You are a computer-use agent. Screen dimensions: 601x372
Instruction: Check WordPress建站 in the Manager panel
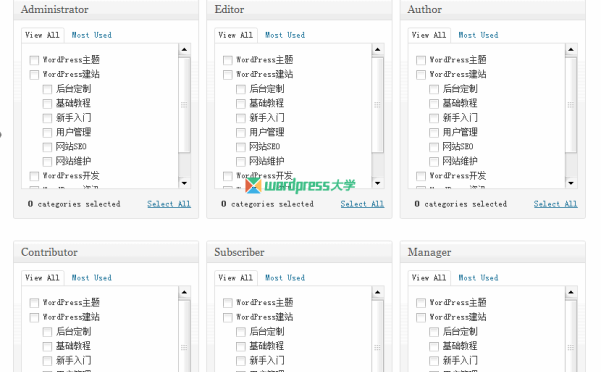421,318
